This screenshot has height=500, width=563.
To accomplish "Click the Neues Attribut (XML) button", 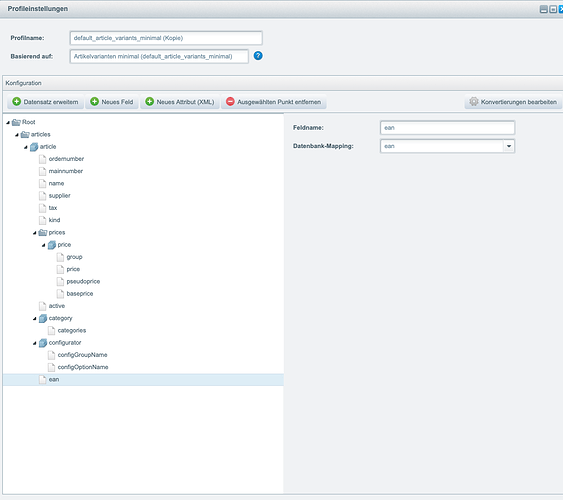I will click(x=180, y=102).
